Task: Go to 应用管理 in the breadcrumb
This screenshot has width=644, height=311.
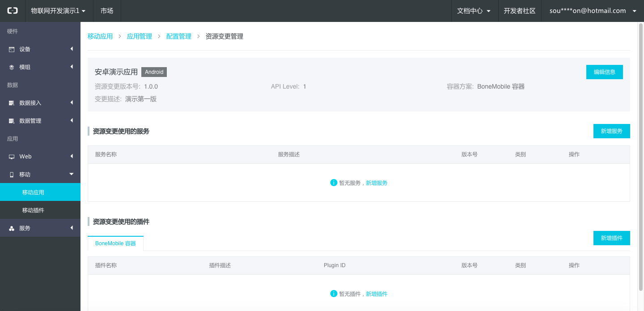Action: [140, 36]
